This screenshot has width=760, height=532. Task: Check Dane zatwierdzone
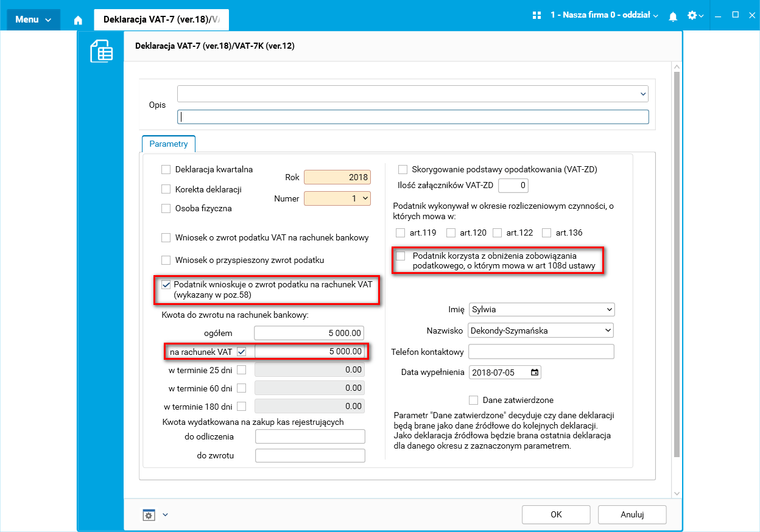point(474,401)
